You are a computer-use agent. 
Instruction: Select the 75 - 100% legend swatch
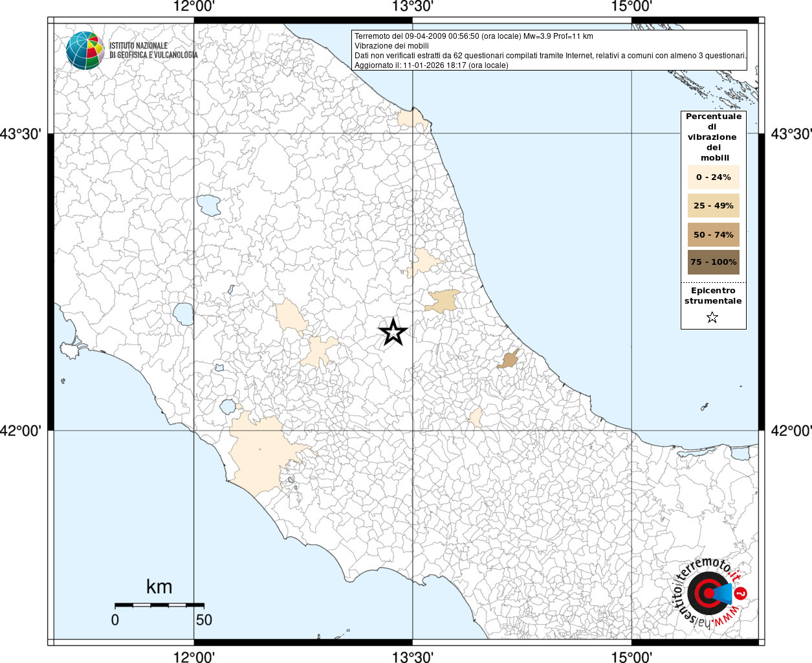coord(713,262)
